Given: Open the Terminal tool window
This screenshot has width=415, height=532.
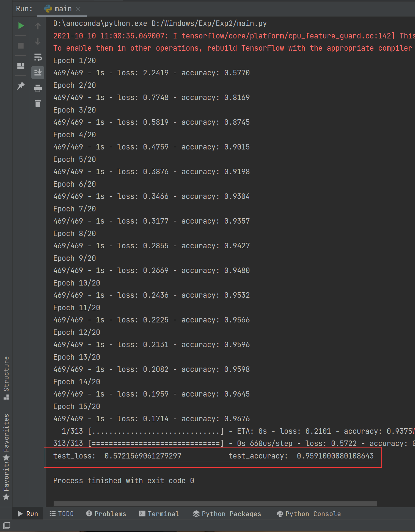Looking at the screenshot, I should [159, 514].
